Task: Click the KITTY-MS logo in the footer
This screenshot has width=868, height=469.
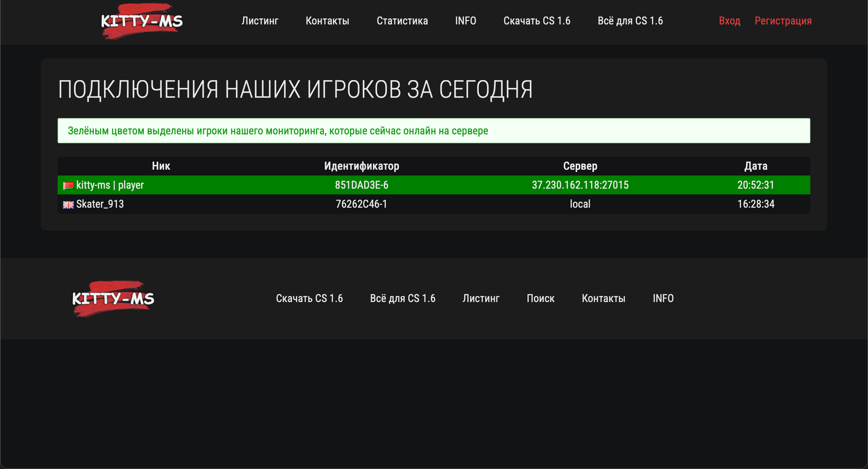Action: tap(113, 299)
